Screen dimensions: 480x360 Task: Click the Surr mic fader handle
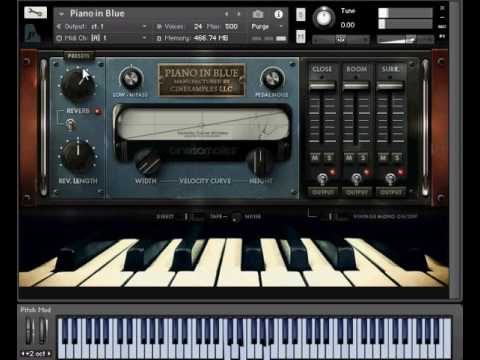coord(390,86)
